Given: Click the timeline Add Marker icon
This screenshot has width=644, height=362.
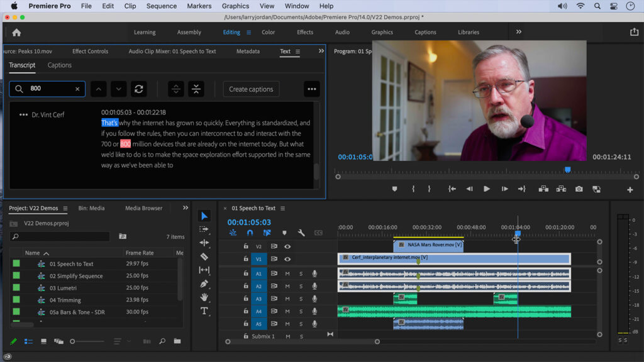Looking at the screenshot, I should (284, 233).
